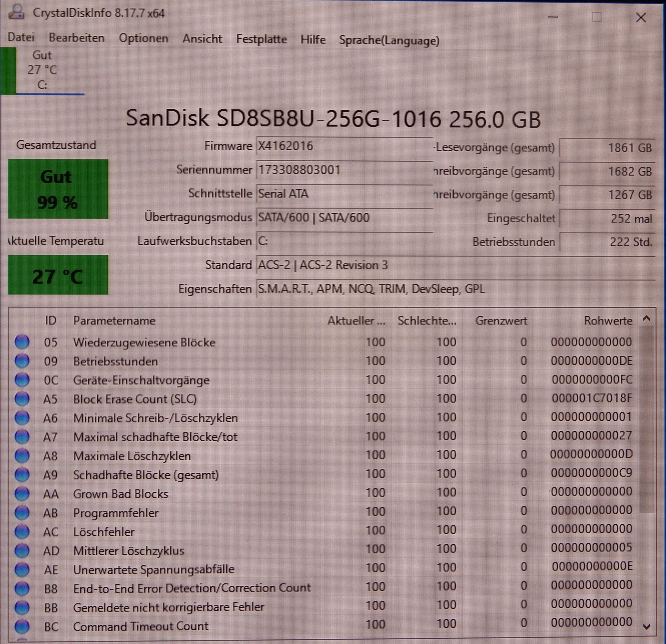This screenshot has height=644, width=666.
Task: Select the Wiederzugewiesene Blöcke row text
Action: tap(144, 343)
